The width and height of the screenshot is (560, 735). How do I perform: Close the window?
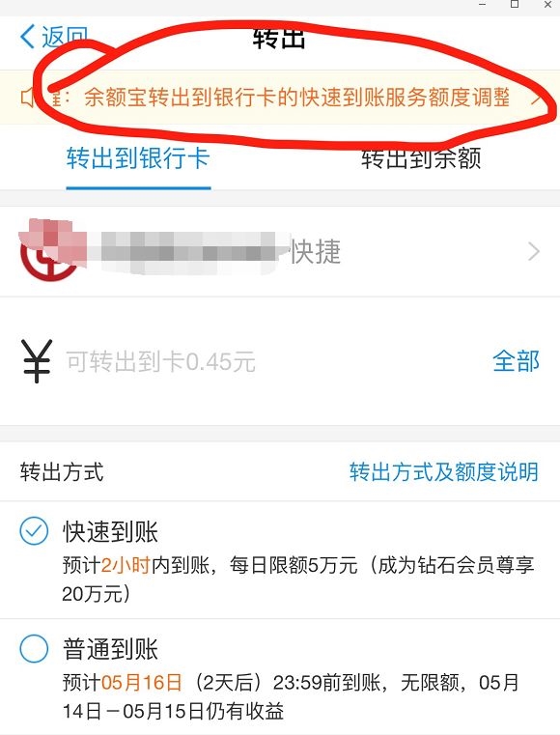[547, 5]
